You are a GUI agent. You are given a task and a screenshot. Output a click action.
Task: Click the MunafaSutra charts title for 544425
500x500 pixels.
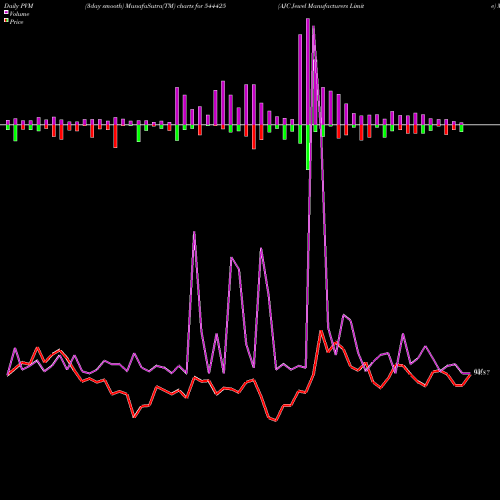pyautogui.click(x=155, y=6)
